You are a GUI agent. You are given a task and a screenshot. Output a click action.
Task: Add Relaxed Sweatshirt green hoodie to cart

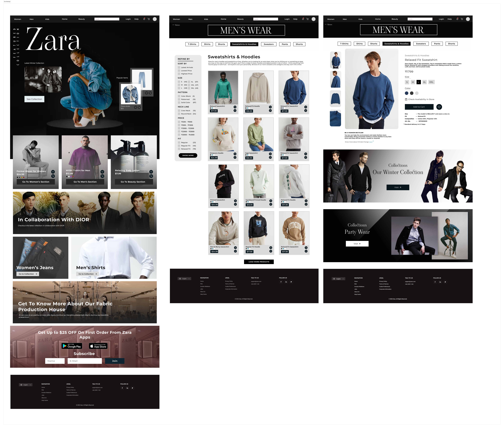(x=235, y=107)
